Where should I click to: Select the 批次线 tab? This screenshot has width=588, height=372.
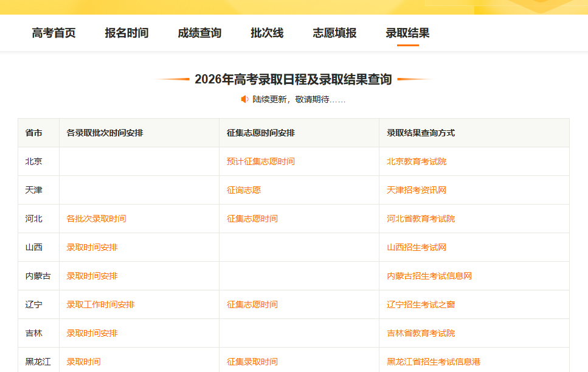(x=267, y=33)
